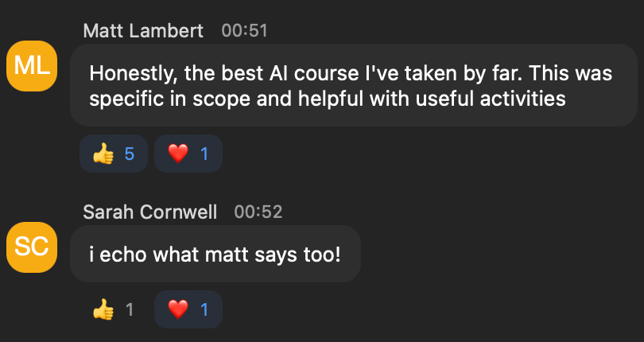This screenshot has height=342, width=644.
Task: Click the 00:52 message timestamp
Action: (x=258, y=212)
